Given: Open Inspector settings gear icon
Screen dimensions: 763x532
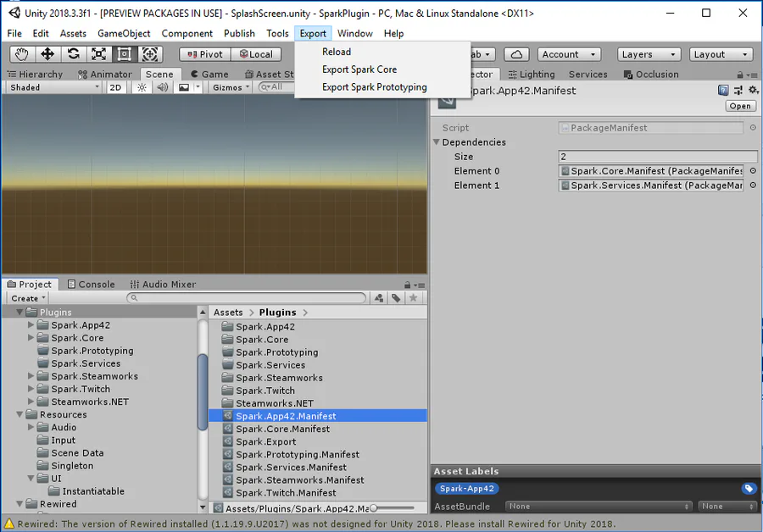Looking at the screenshot, I should pos(754,90).
